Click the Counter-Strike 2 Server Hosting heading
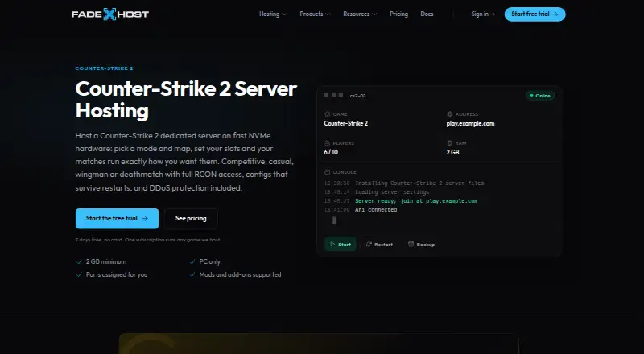 186,100
